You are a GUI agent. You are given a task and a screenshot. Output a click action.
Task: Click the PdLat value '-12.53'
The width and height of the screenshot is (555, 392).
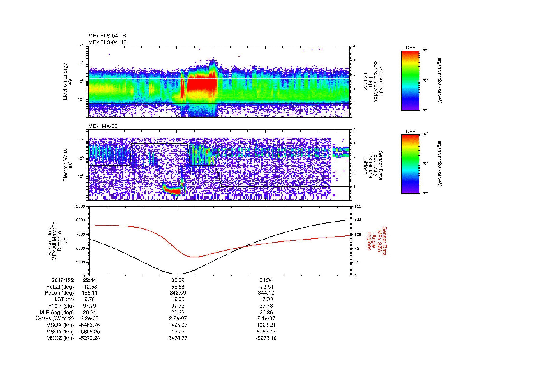(x=90, y=287)
